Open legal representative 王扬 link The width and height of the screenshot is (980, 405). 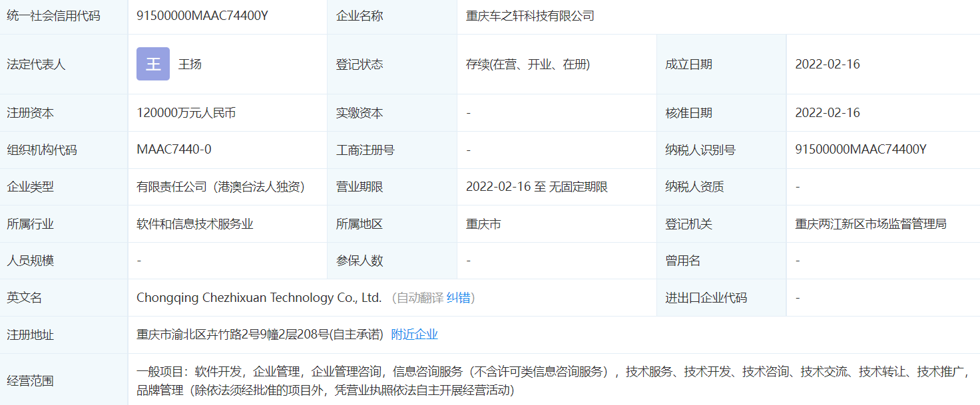(190, 65)
